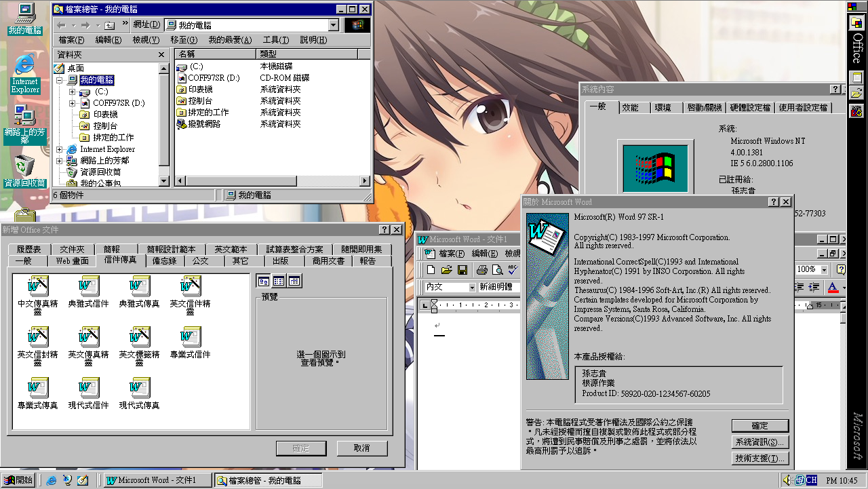Screen dimensions: 868x489
Task: Click the Print Preview icon in Word toolbar
Action: [x=498, y=270]
